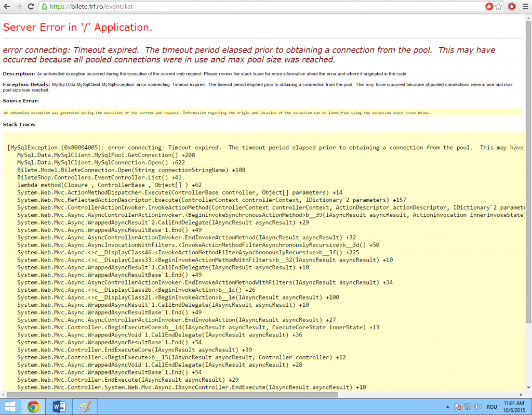
Task: Open the Windows Start button
Action: click(x=10, y=406)
